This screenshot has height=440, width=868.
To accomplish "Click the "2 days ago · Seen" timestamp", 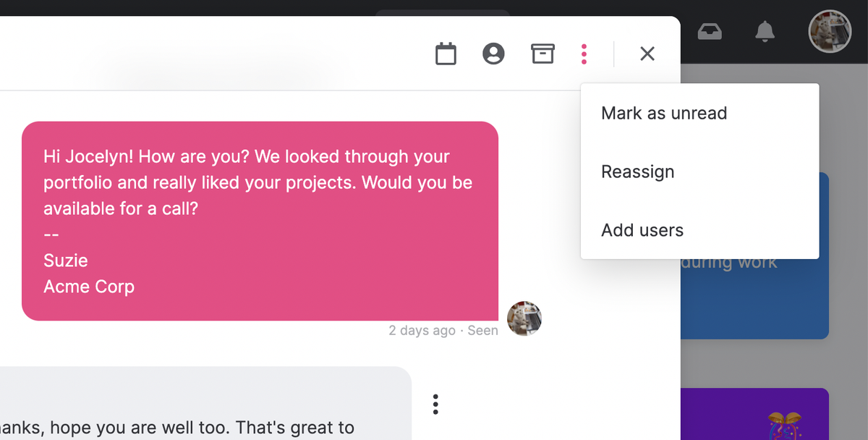I will tap(443, 331).
